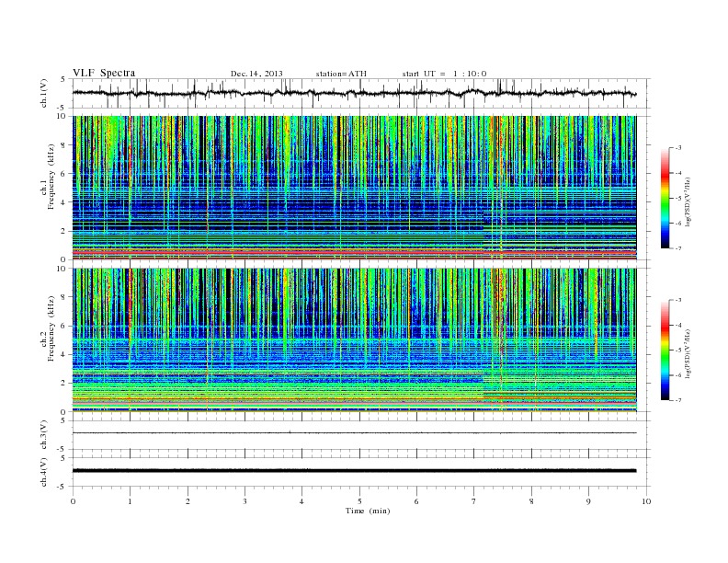Select the "Dec. 14, 2013" date label

256,74
